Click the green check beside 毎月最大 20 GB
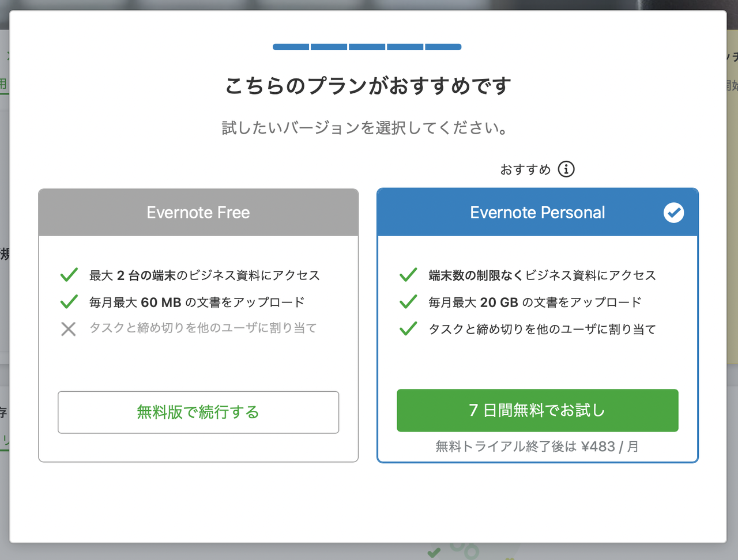The height and width of the screenshot is (560, 738). (x=408, y=302)
